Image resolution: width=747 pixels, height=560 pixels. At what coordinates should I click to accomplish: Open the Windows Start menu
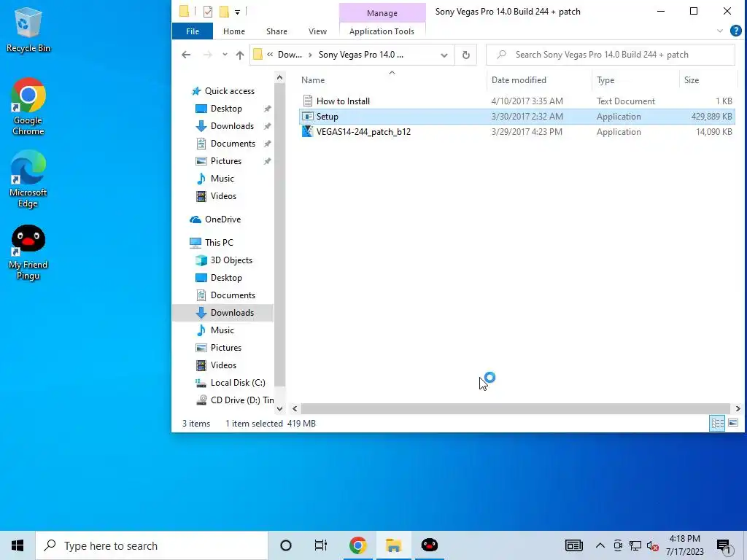point(18,545)
